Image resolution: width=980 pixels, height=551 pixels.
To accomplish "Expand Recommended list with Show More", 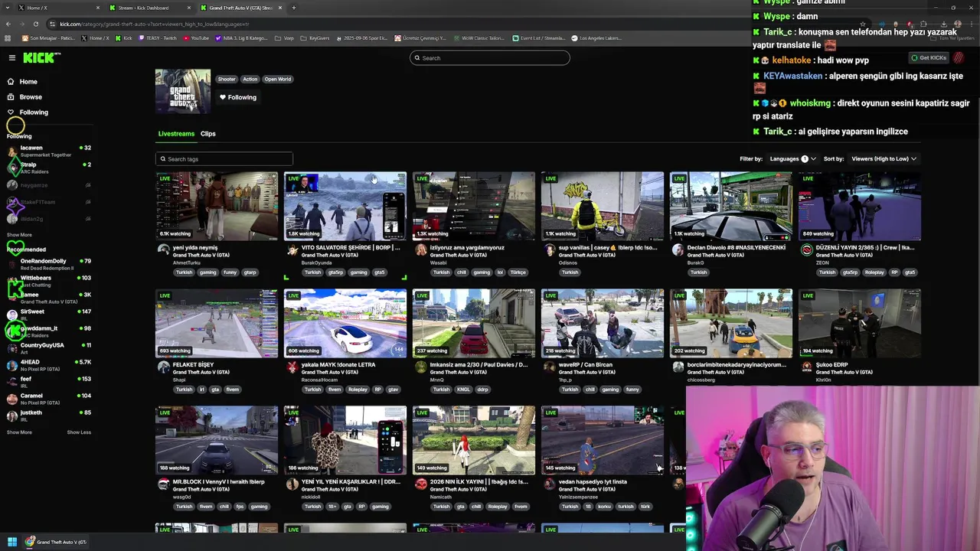I will (19, 432).
